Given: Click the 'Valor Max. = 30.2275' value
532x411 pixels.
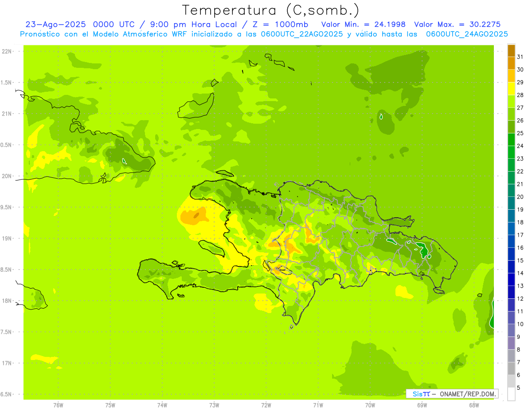Looking at the screenshot, I should [x=457, y=24].
